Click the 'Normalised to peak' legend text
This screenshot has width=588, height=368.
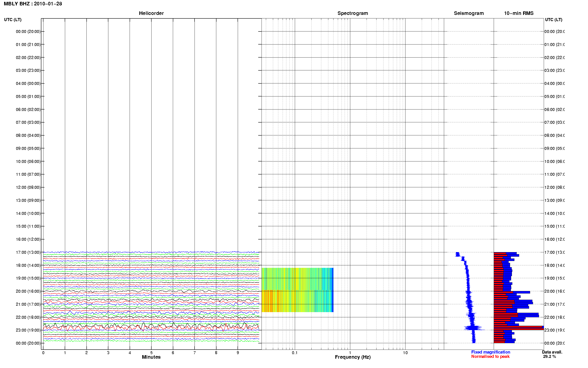[x=490, y=357]
